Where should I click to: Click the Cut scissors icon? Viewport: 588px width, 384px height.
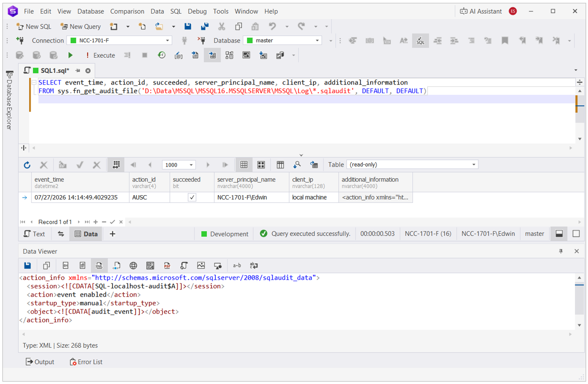(x=222, y=27)
